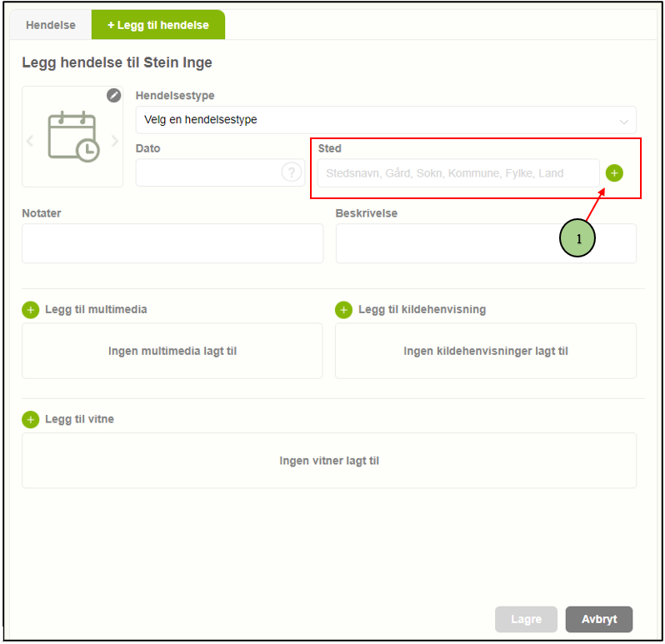Focus the Dato input field
Image resolution: width=665 pixels, height=644 pixels.
tap(208, 173)
